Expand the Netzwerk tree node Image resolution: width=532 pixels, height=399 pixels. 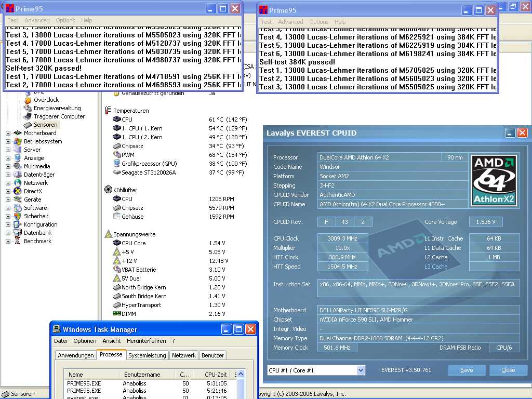[x=8, y=183]
